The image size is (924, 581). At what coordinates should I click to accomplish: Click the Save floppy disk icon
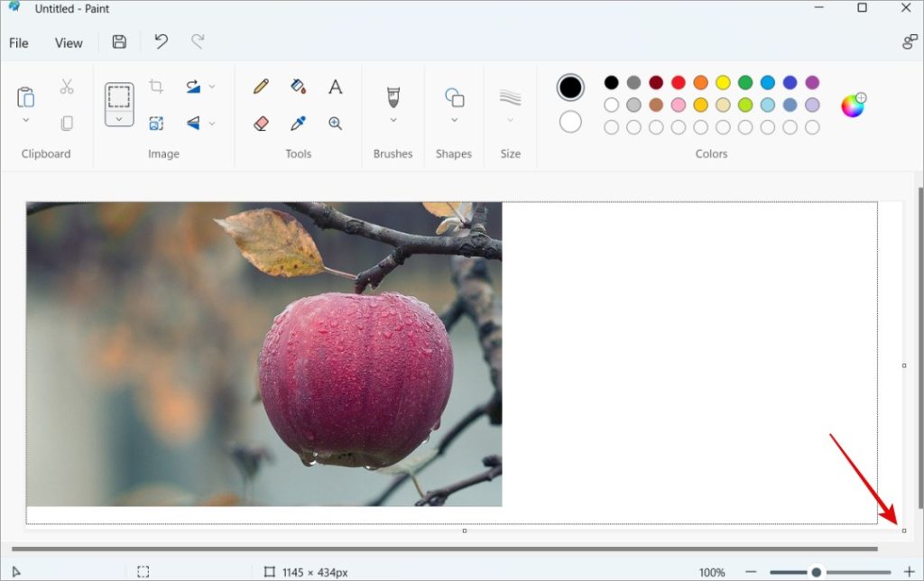119,41
